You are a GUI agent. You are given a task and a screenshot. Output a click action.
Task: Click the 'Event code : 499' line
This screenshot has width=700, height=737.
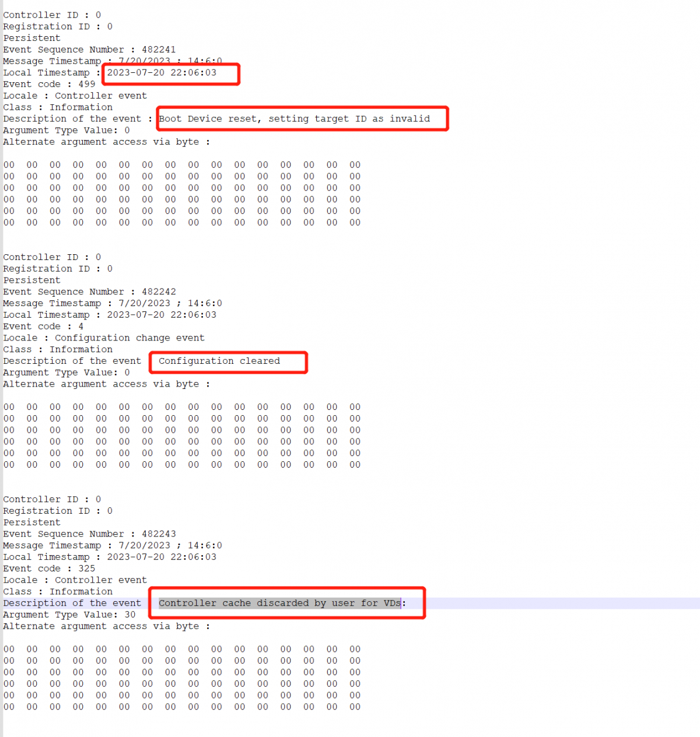pyautogui.click(x=49, y=84)
